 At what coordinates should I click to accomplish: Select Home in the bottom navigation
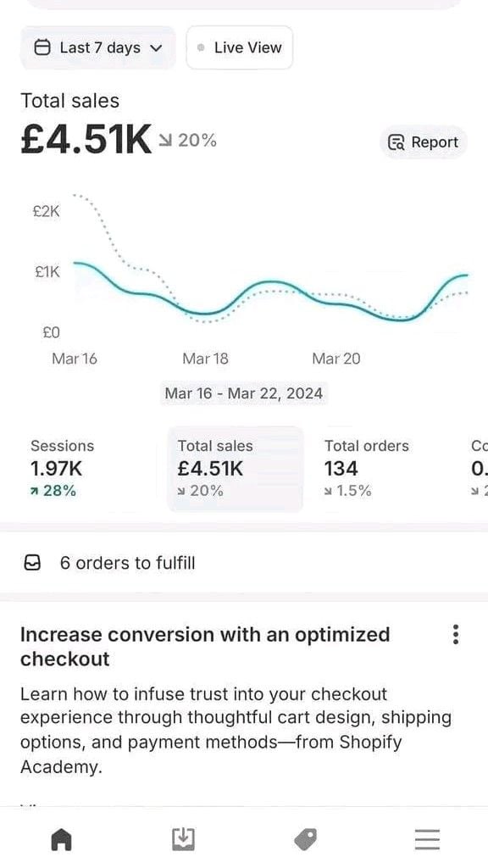[63, 839]
